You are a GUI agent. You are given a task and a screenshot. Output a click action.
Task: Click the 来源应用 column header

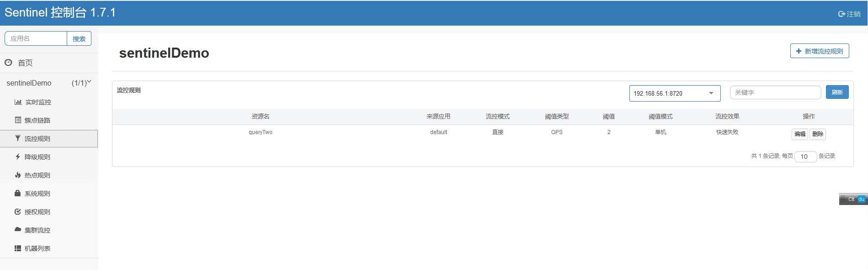pos(438,117)
